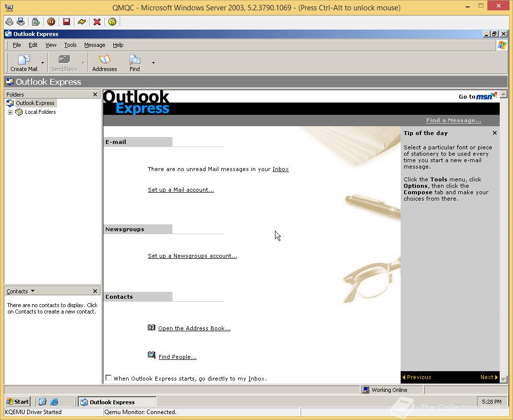
Task: Click the greyed-out Send/Recv toolbar button
Action: pyautogui.click(x=64, y=63)
